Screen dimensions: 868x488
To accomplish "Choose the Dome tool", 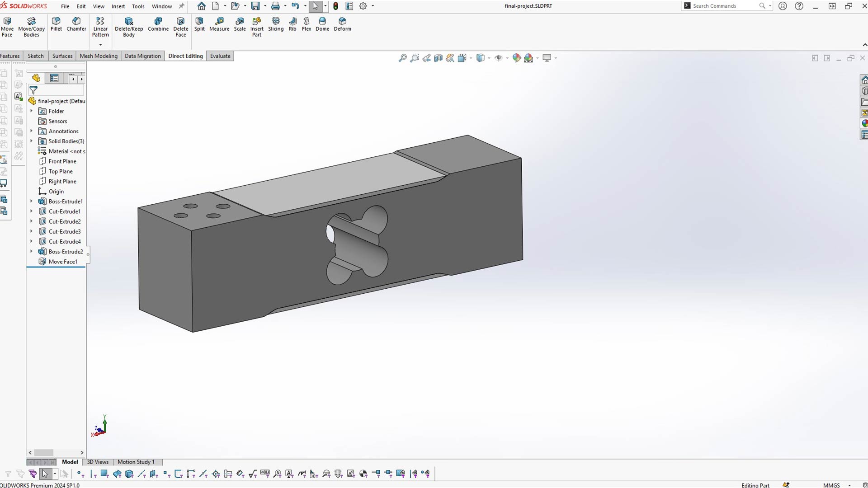I will 322,24.
